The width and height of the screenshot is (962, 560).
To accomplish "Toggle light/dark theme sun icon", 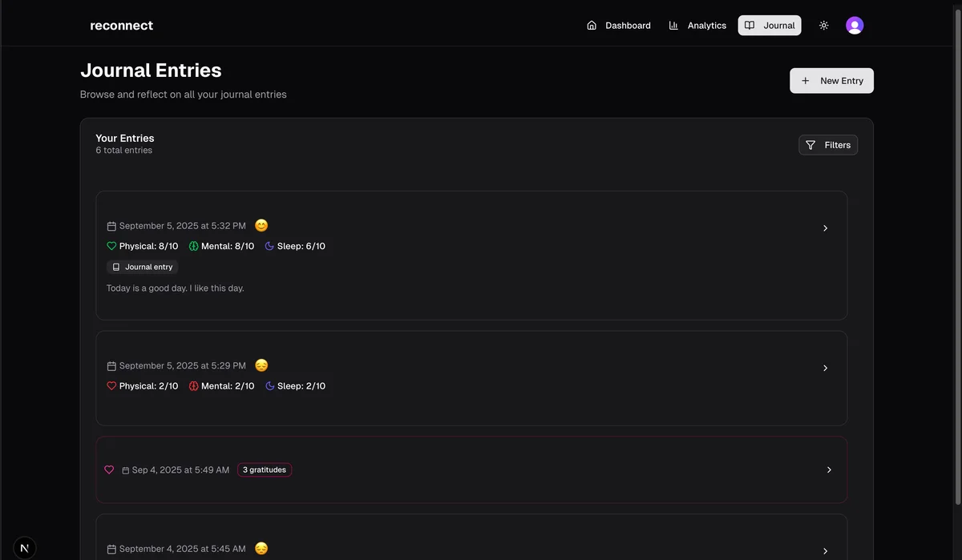I will (x=823, y=26).
